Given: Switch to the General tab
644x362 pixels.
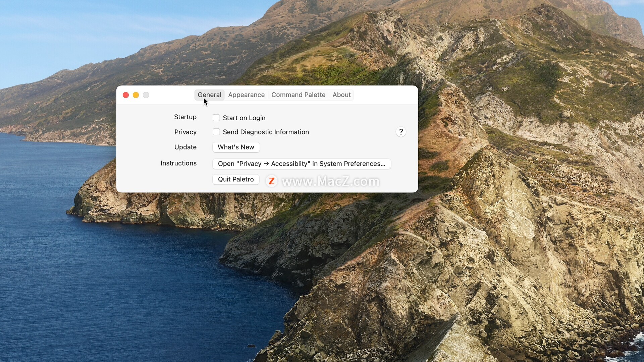Looking at the screenshot, I should [x=209, y=95].
